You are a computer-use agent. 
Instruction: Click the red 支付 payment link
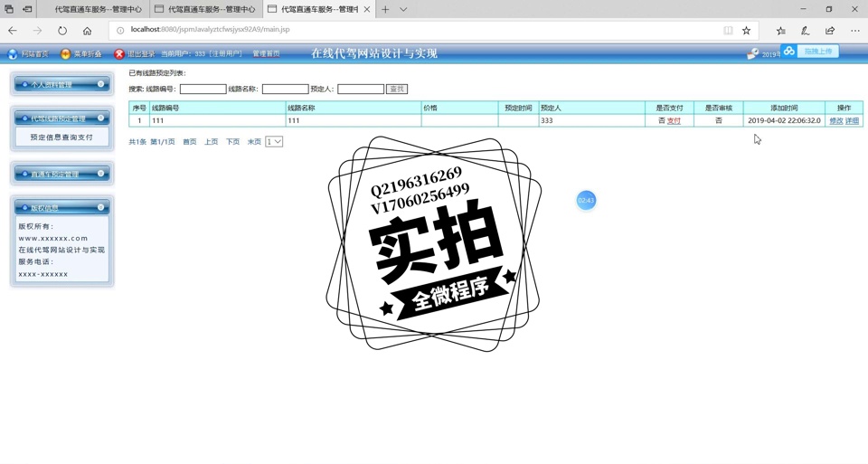(x=674, y=120)
